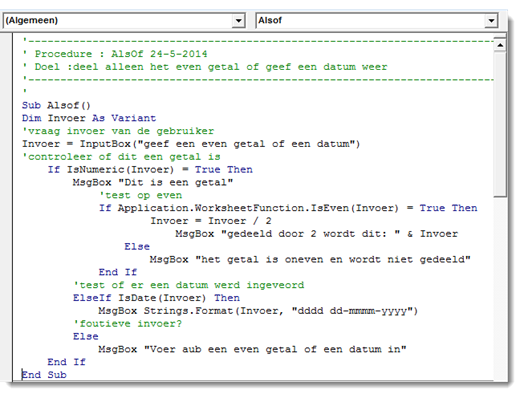Click the vertical scrollbar thumb
The width and height of the screenshot is (520, 394).
click(500, 124)
